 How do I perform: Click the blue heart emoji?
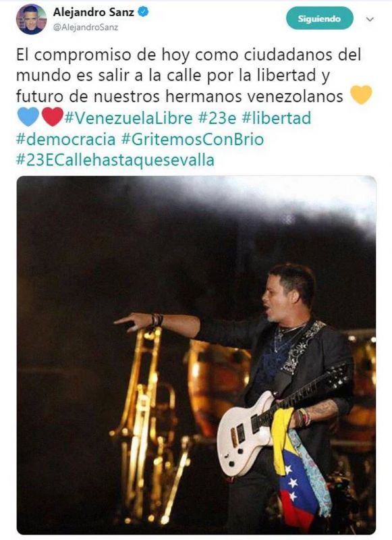pos(28,116)
